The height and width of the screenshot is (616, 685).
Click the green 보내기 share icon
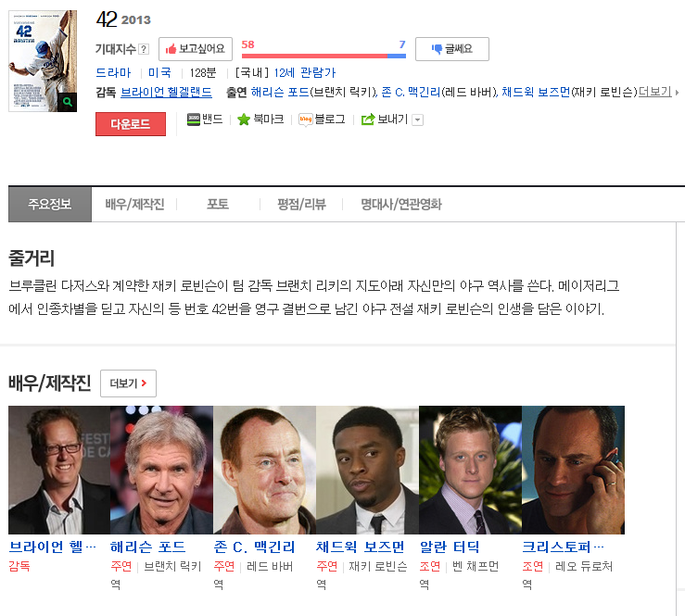click(368, 119)
